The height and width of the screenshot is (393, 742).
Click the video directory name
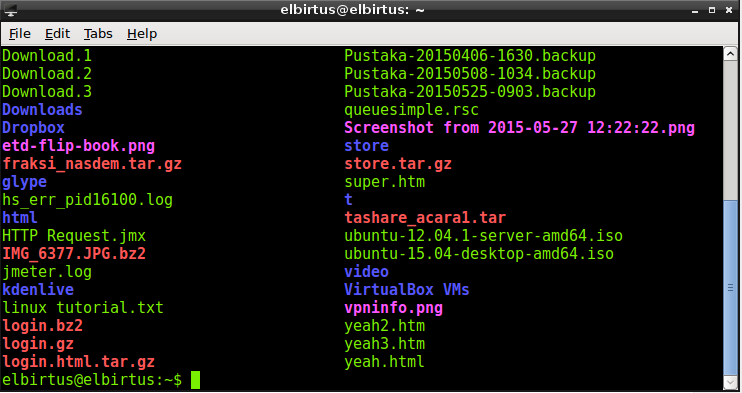coord(366,272)
